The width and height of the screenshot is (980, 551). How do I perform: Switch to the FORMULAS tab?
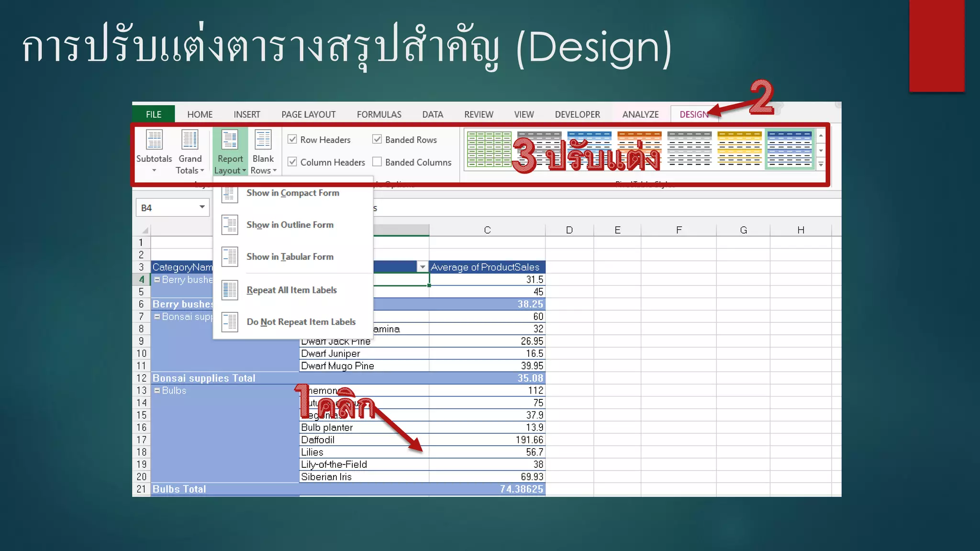pos(379,114)
